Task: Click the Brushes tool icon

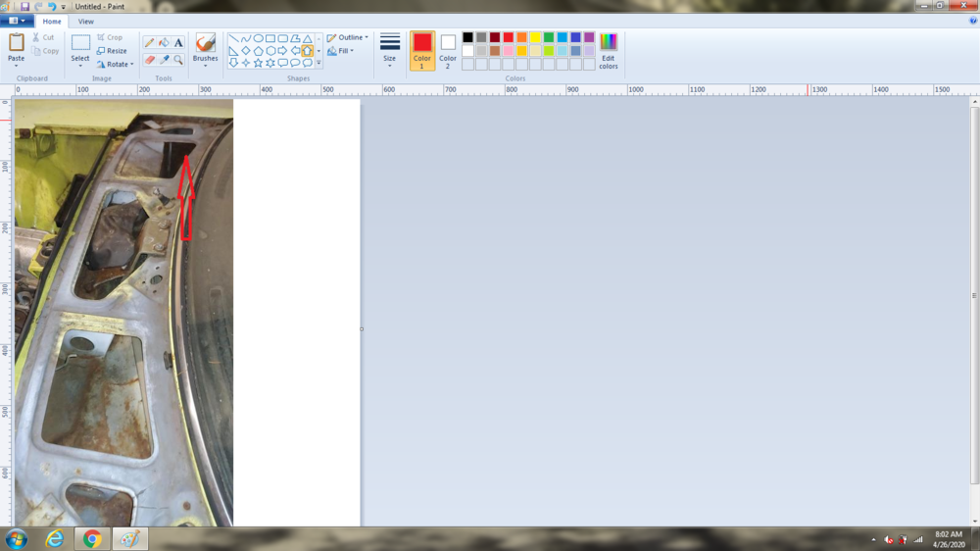Action: click(205, 42)
